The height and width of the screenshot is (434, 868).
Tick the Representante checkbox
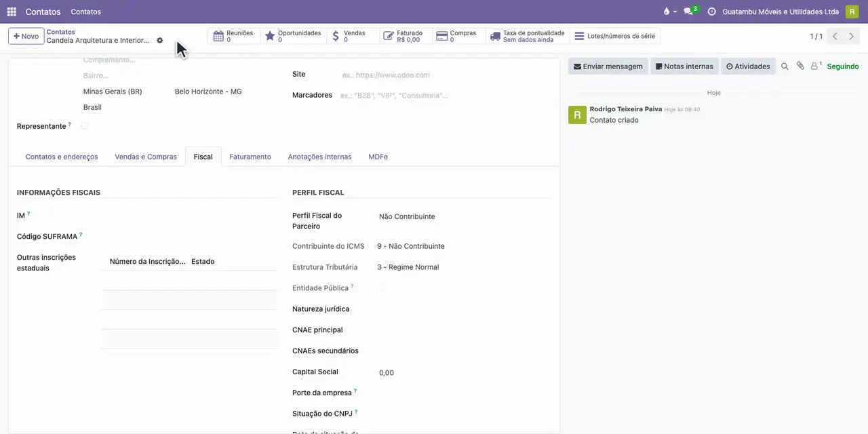[x=85, y=126]
